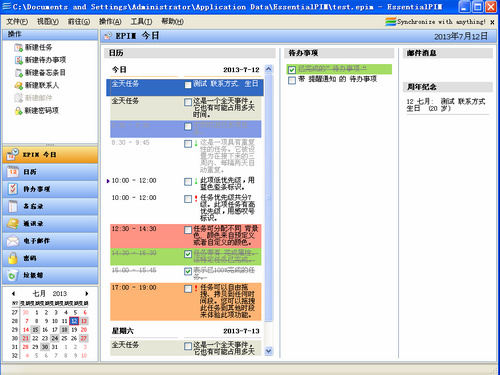Go to next month in mini calendar
Viewport: 500px width, 375px height.
click(87, 294)
